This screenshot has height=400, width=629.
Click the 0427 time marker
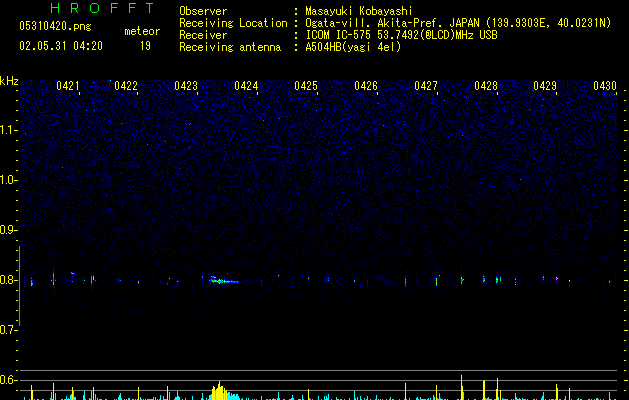(x=426, y=86)
